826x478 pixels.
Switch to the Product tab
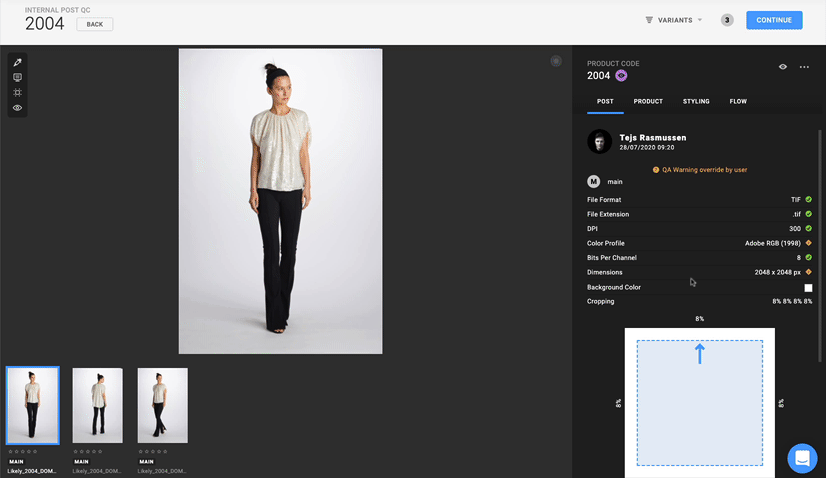pyautogui.click(x=648, y=101)
